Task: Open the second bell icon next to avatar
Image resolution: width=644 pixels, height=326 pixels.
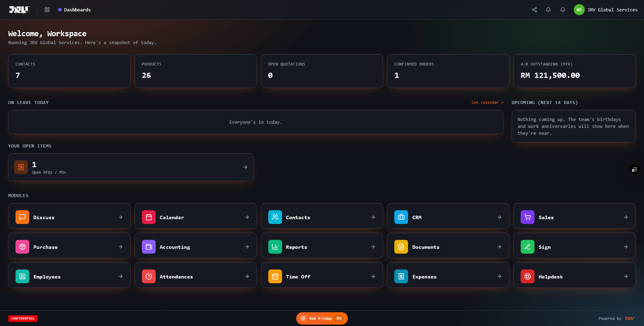Action: click(563, 10)
